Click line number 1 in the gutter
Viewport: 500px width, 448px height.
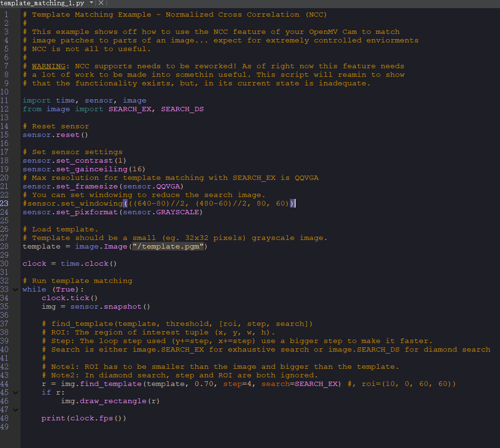pos(6,15)
